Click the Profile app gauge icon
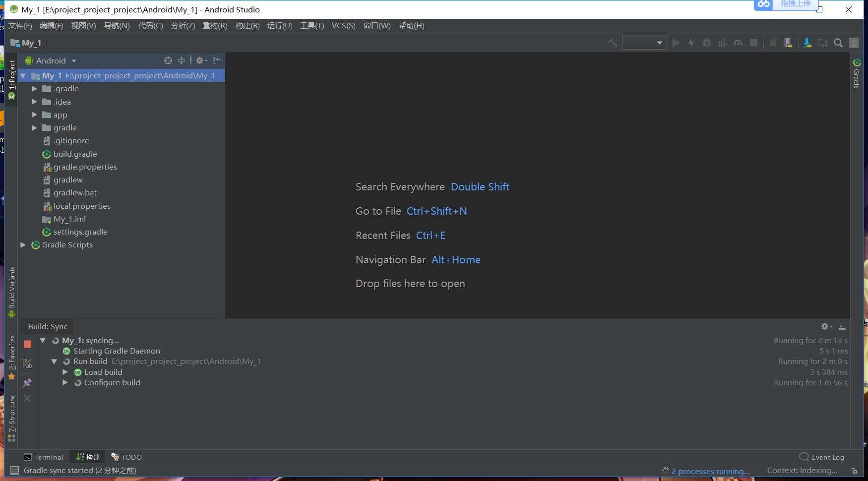The image size is (868, 481). pyautogui.click(x=738, y=43)
